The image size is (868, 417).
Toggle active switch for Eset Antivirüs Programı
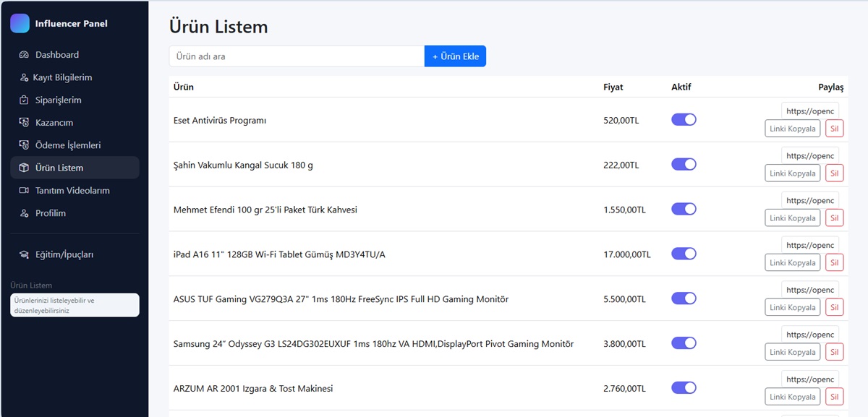point(684,120)
